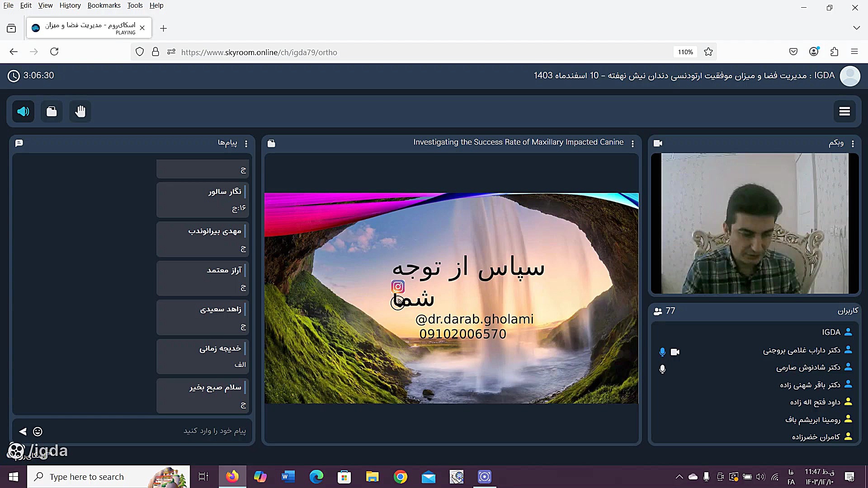
Task: Open Windows Start menu
Action: pyautogui.click(x=13, y=477)
